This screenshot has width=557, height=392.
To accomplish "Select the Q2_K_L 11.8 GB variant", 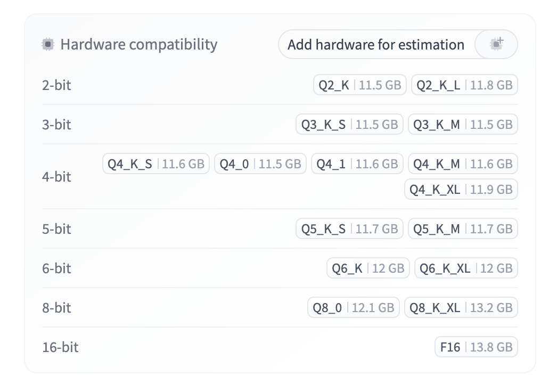I will (x=464, y=85).
